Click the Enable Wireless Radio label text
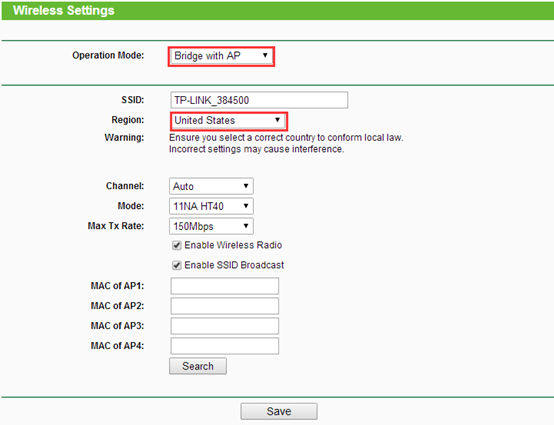The width and height of the screenshot is (554, 425). 233,245
